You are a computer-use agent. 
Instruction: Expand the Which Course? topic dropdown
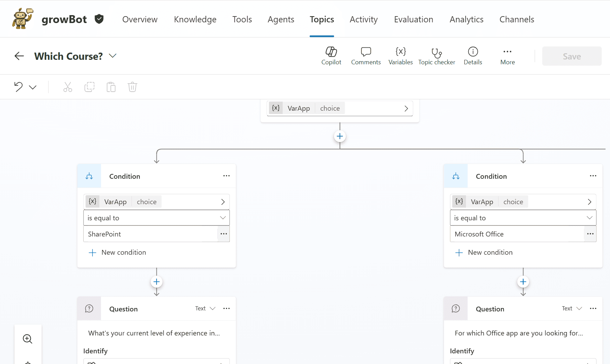tap(113, 56)
